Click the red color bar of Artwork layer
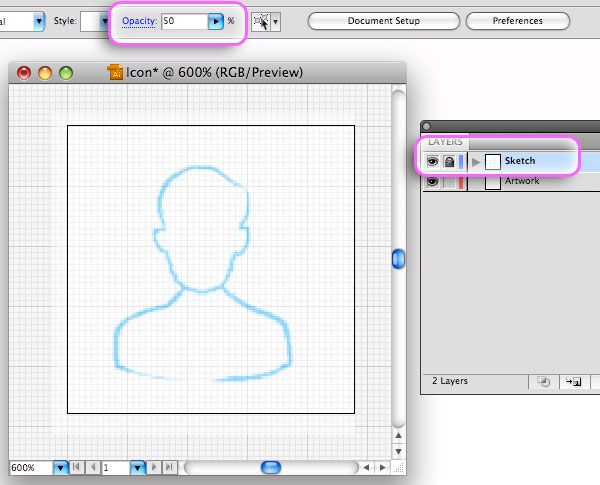 (461, 182)
